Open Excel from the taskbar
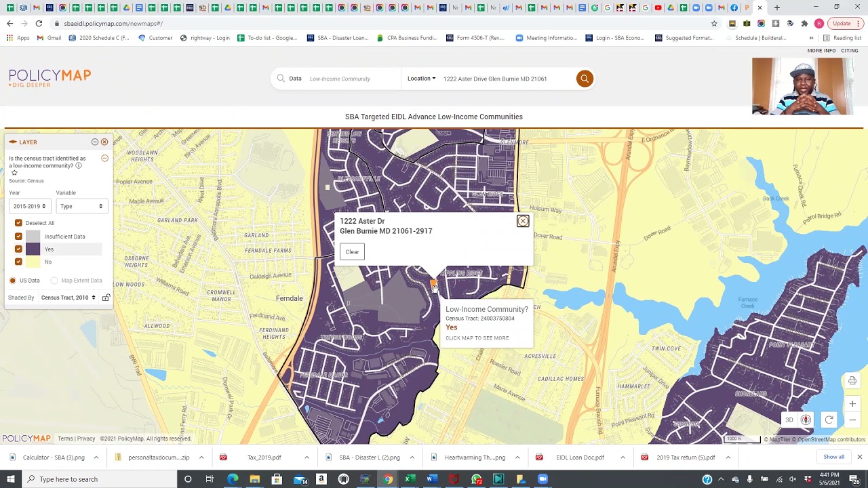 pyautogui.click(x=410, y=479)
